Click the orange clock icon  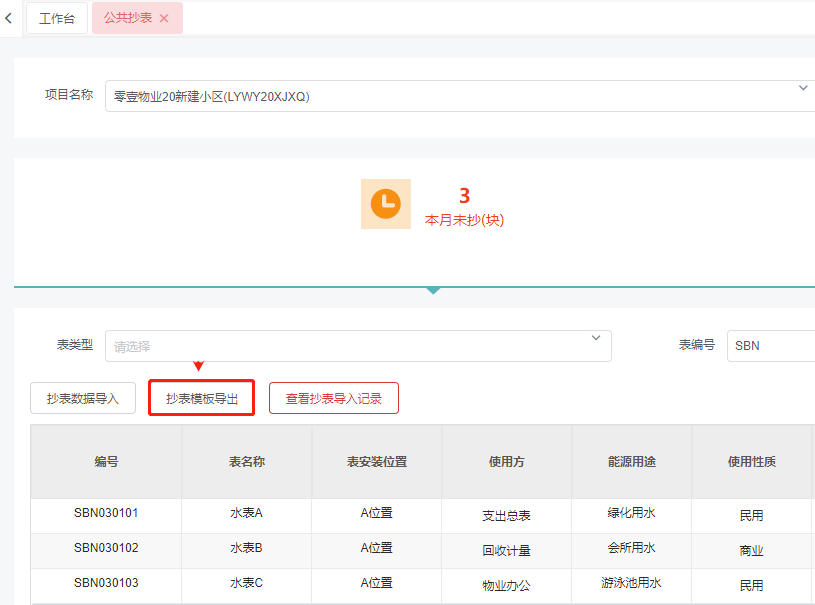tap(385, 203)
